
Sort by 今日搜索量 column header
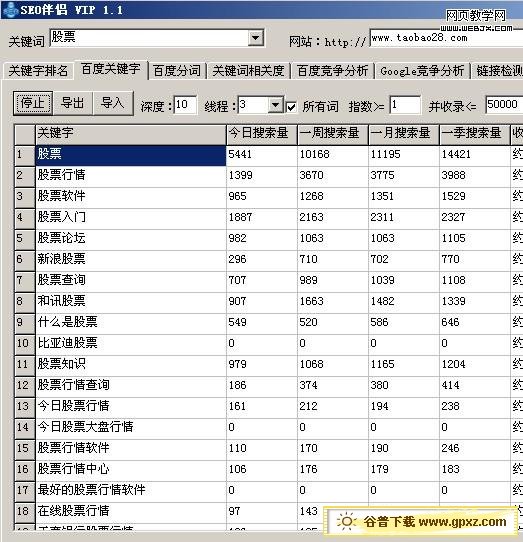pos(262,134)
